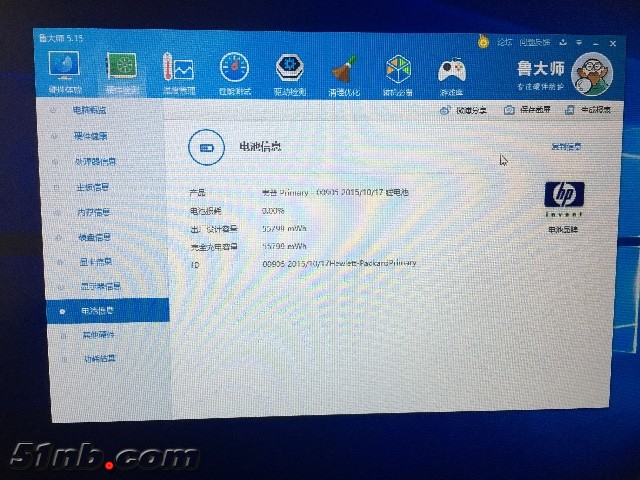Open 驱动检测 gear box icon
Viewport: 640px width, 480px height.
coord(289,68)
